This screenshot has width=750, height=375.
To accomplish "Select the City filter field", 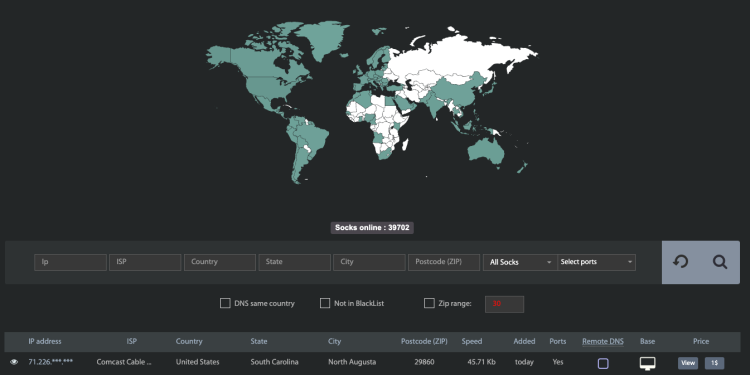I will click(x=369, y=262).
